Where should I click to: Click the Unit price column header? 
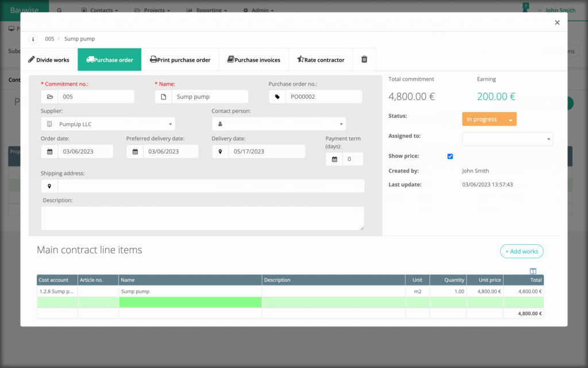point(485,280)
